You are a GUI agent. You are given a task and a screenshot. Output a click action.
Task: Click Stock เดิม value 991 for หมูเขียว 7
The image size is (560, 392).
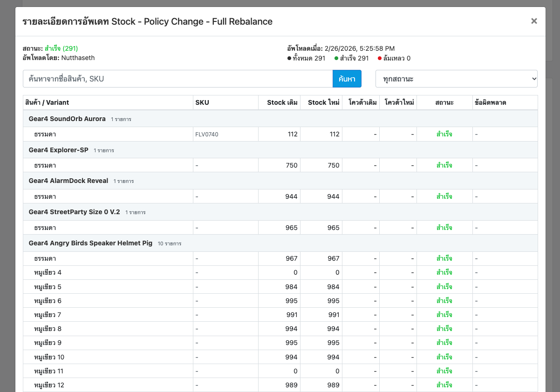(291, 315)
